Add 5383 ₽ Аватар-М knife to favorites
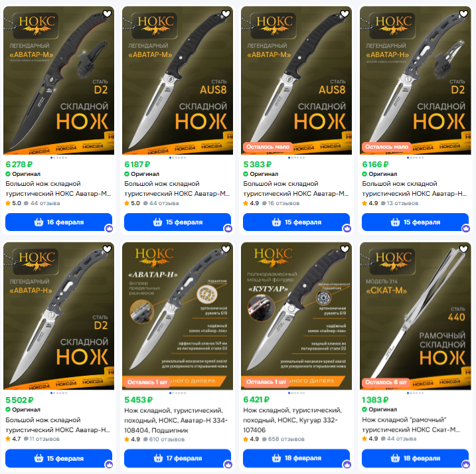 pos(345,14)
